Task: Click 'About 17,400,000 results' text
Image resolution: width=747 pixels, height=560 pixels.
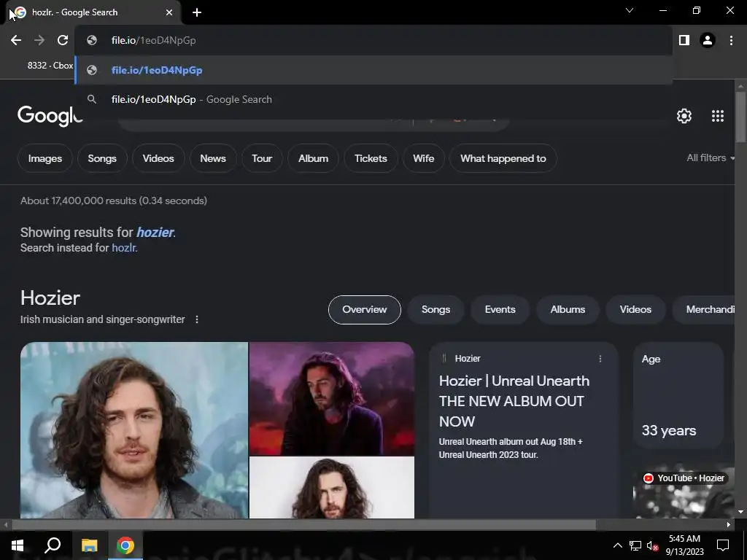Action: [113, 201]
